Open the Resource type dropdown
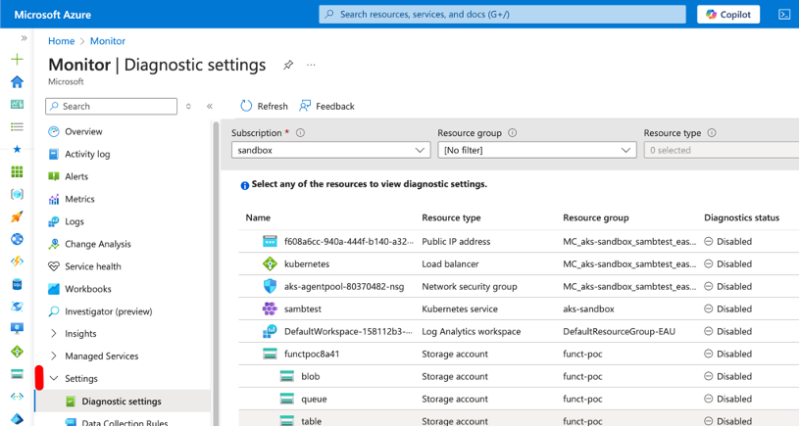This screenshot has width=800, height=427. click(x=720, y=150)
